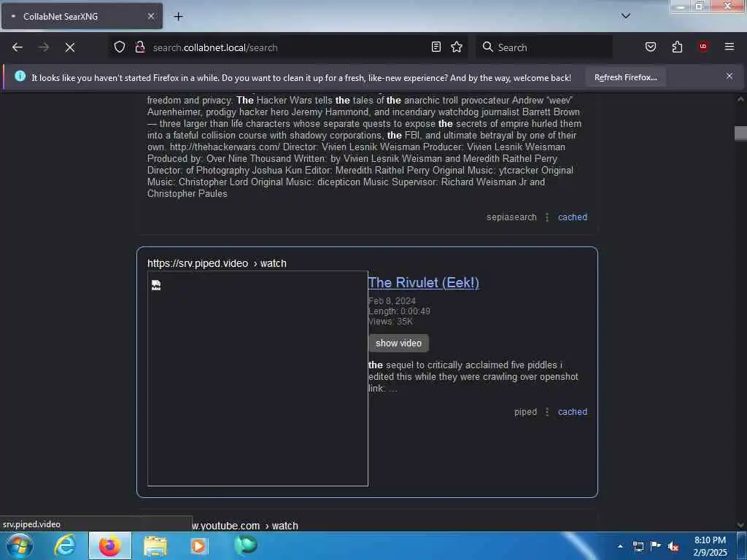Image resolution: width=747 pixels, height=560 pixels.
Task: Open the extensions puzzle icon
Action: [x=677, y=47]
